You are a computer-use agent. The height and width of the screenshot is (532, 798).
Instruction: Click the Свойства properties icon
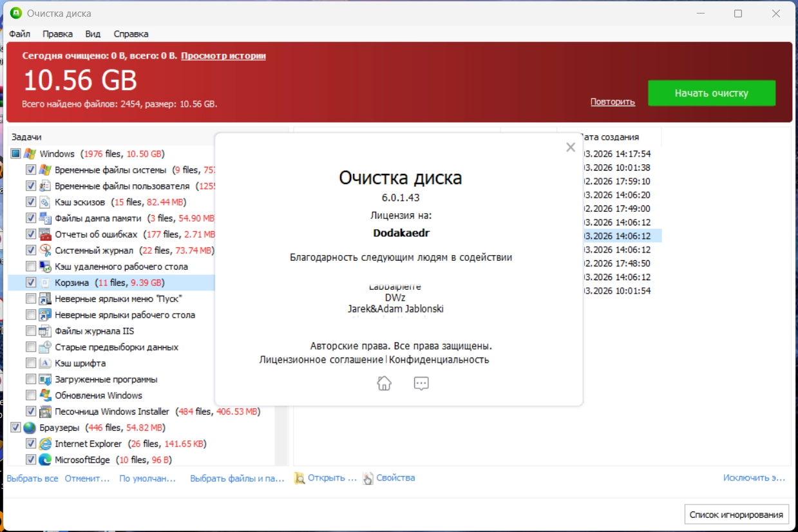[x=368, y=478]
